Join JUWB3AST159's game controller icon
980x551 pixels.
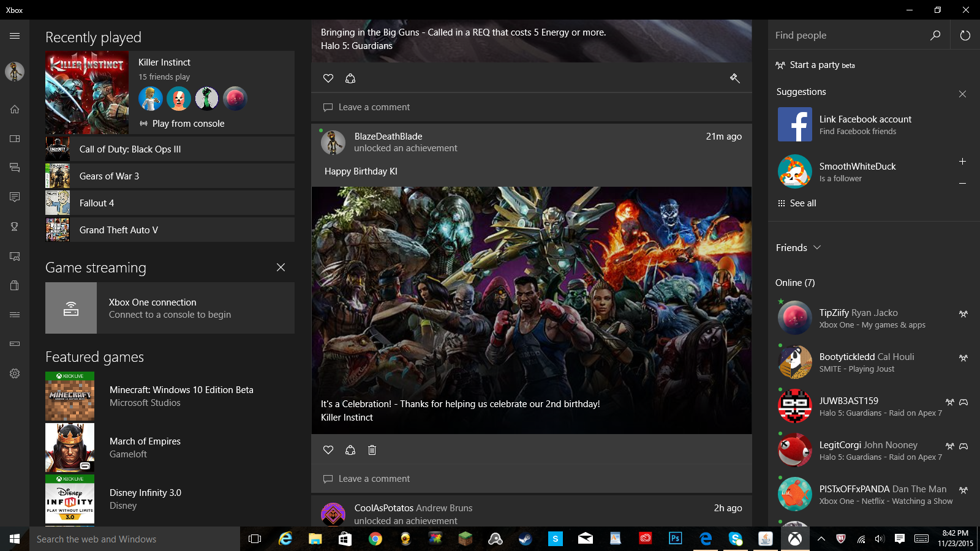963,402
